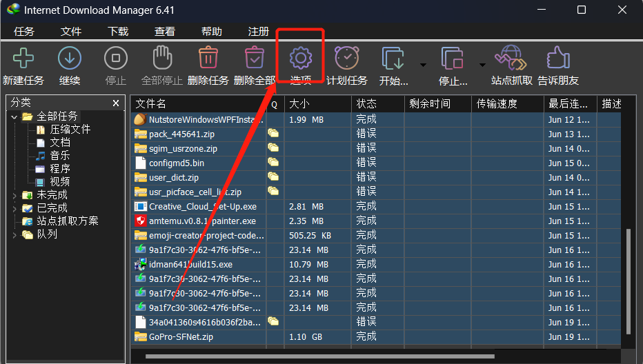Screen dimensions: 643x364
Task: Open the 文件 menu
Action: pos(71,32)
